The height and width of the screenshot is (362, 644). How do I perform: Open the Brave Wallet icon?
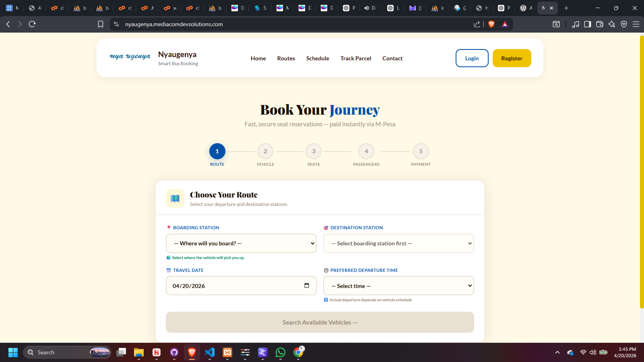[x=599, y=24]
